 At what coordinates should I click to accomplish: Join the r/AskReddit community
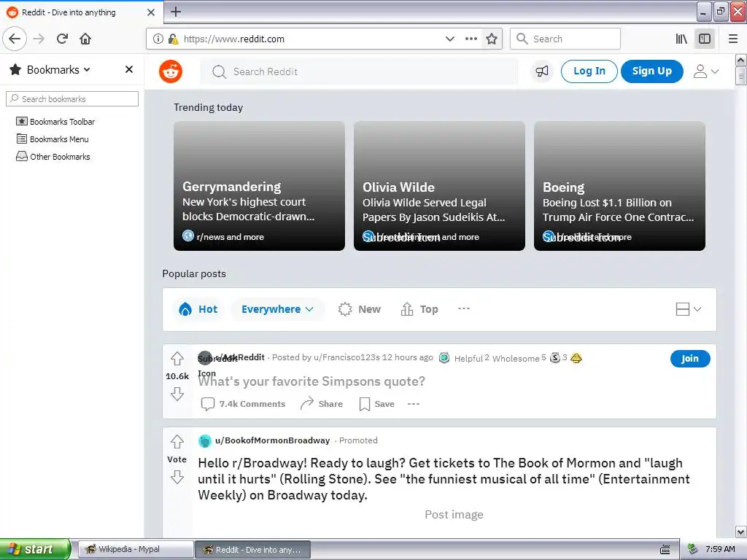click(x=690, y=359)
